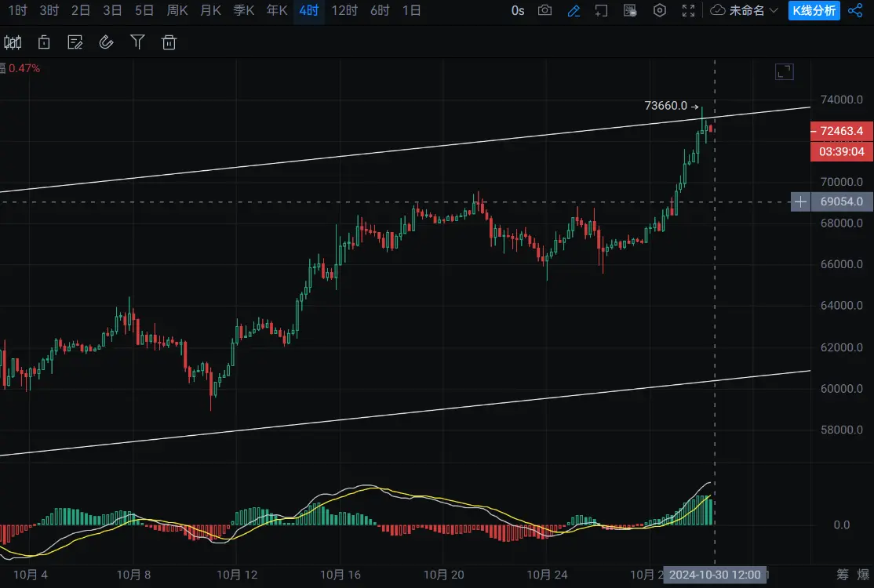Viewport: 874px width, 588px height.
Task: Click the plus marker at 69054.0
Action: click(800, 201)
